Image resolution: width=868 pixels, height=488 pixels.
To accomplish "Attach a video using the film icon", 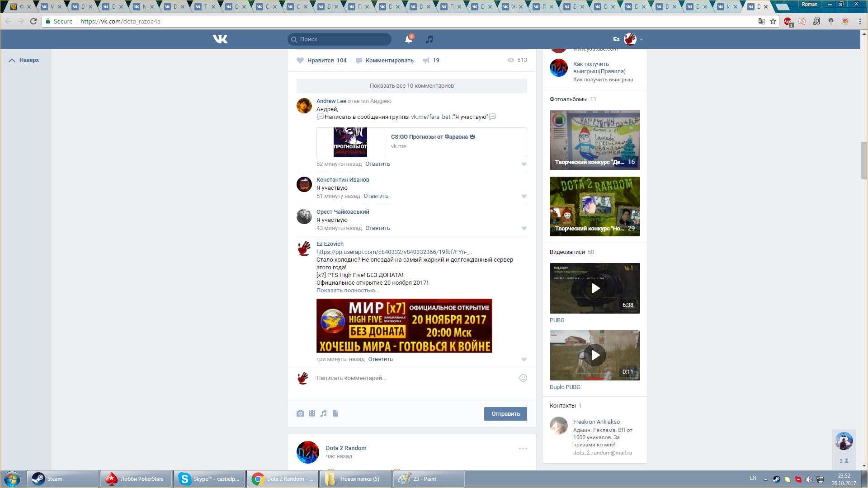I will coord(312,413).
